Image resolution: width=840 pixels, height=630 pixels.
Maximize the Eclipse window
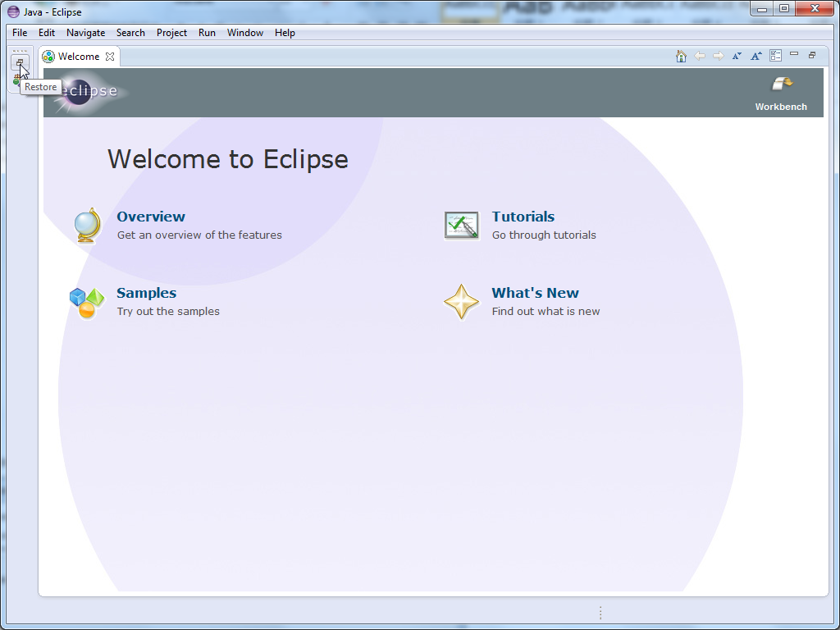coord(783,8)
